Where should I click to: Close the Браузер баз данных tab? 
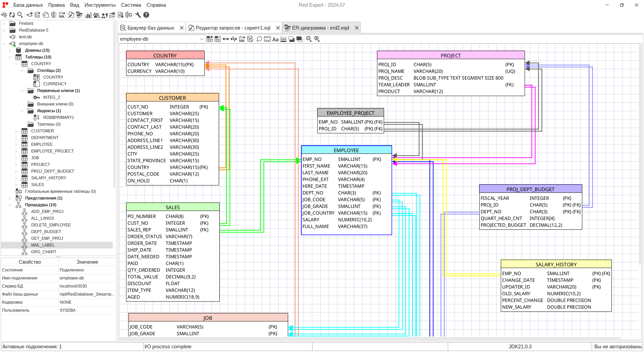181,28
